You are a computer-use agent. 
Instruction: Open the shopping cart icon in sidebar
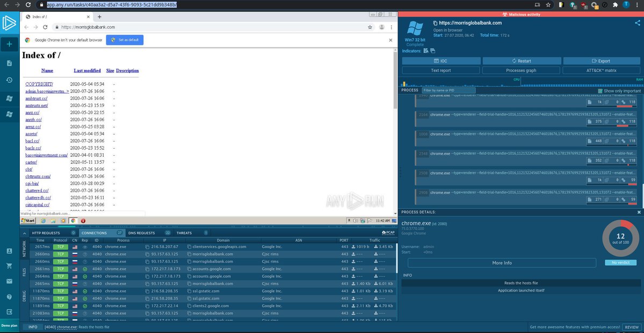[x=10, y=266]
